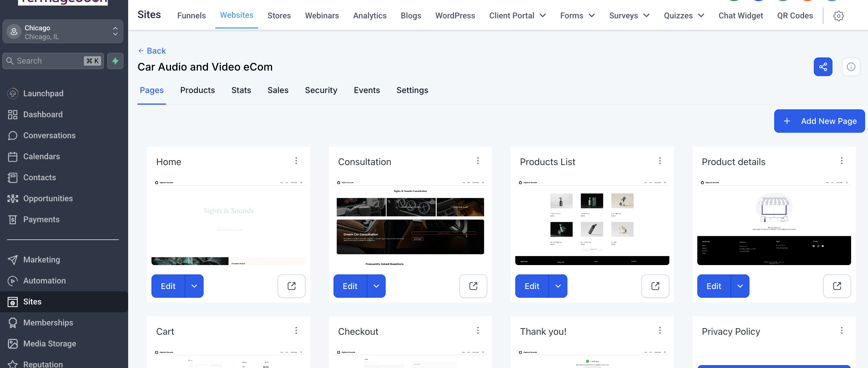Viewport: 868px width, 368px height.
Task: Click the blue share icon button
Action: pyautogui.click(x=823, y=67)
